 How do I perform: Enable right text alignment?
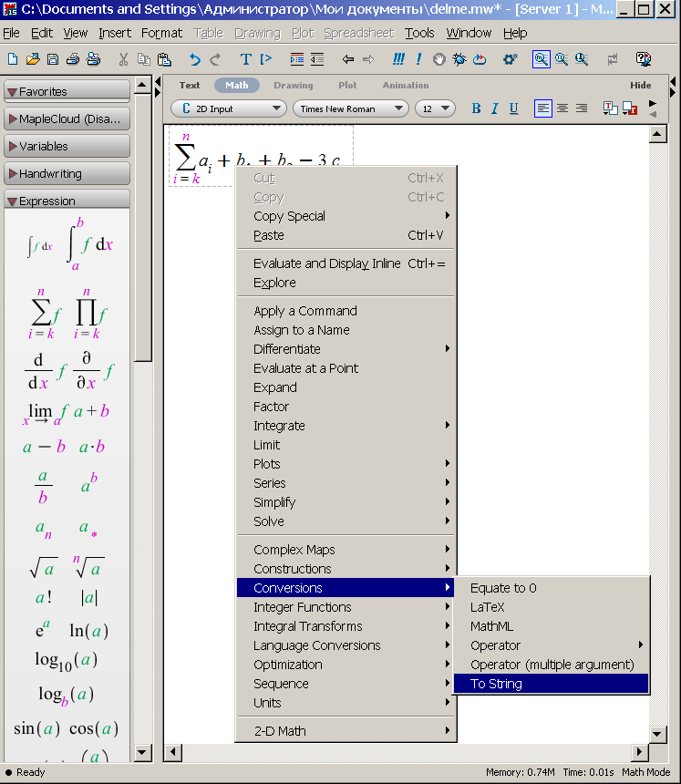point(582,108)
